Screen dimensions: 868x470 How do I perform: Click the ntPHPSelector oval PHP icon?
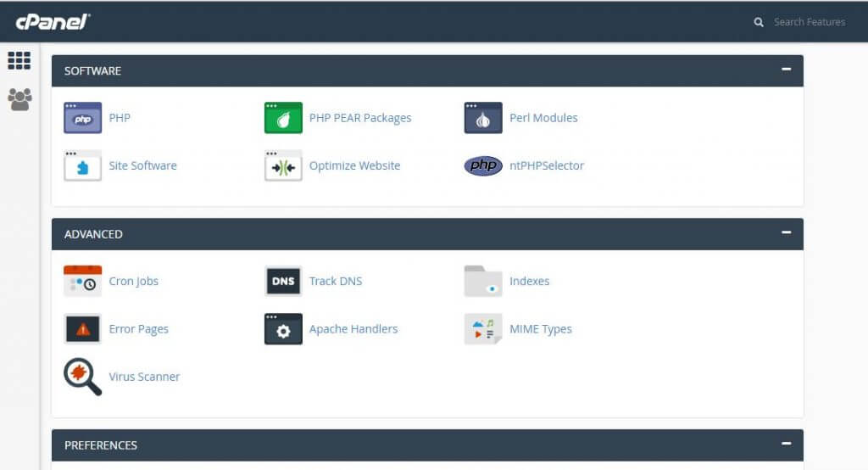tap(483, 165)
